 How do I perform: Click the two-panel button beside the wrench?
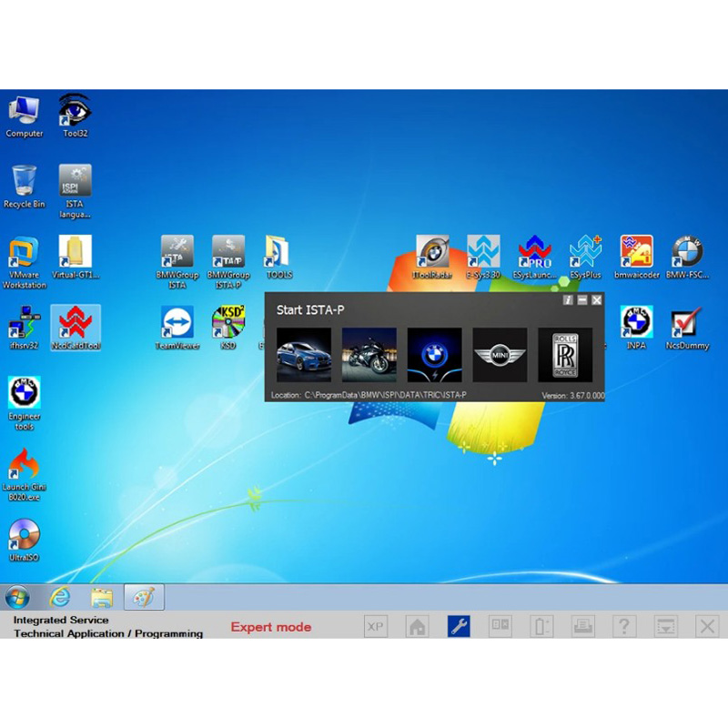500,627
